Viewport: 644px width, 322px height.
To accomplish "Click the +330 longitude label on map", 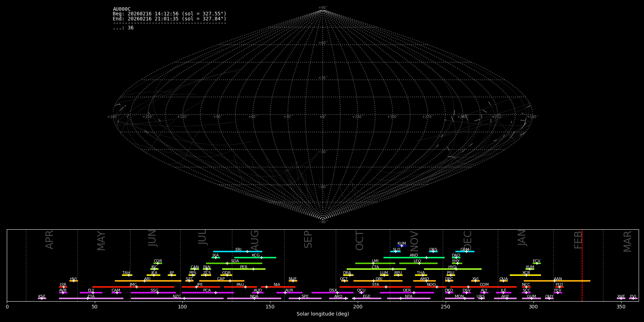I will [x=357, y=117].
